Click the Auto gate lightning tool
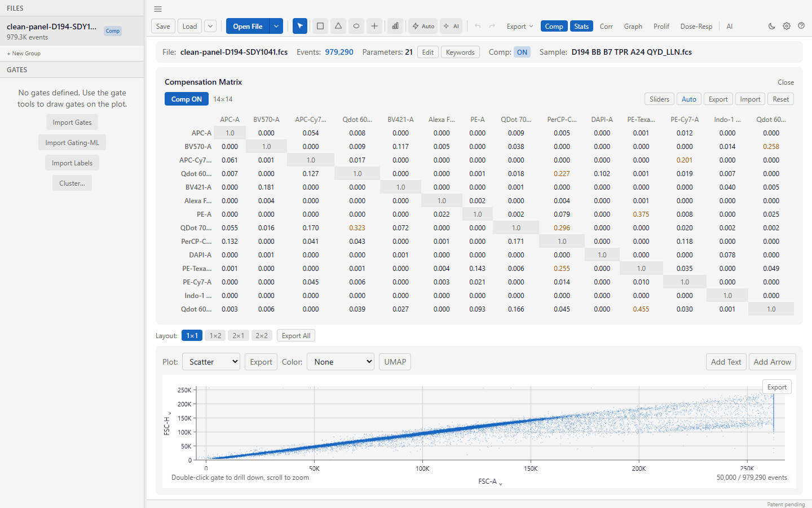Viewport: 812px width, 508px height. pyautogui.click(x=423, y=26)
